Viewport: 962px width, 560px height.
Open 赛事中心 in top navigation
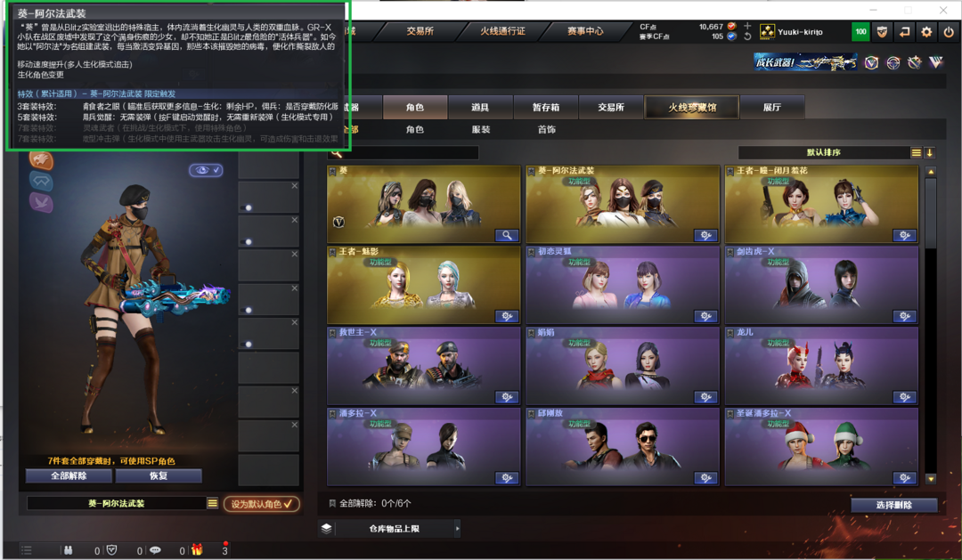[x=584, y=31]
